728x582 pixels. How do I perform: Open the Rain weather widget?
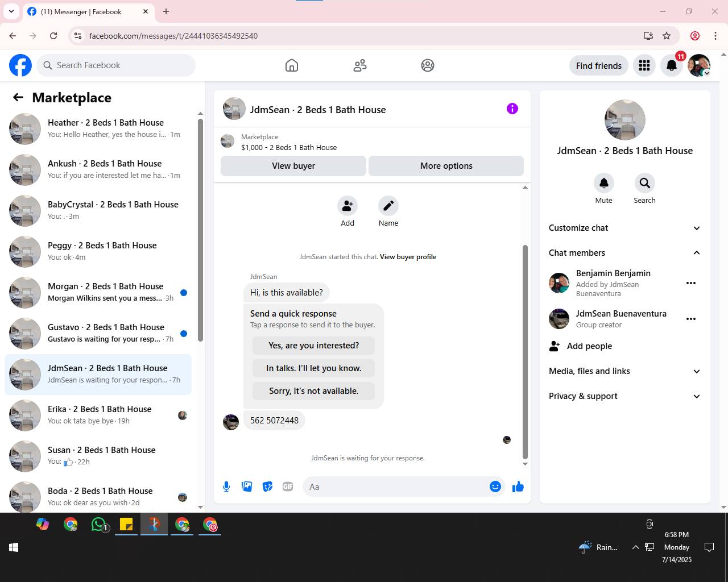tap(598, 547)
